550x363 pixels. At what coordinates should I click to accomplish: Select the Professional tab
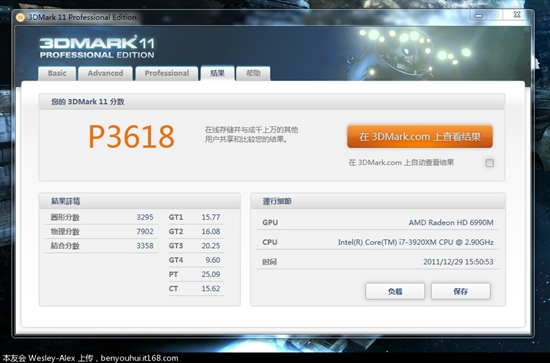point(167,73)
